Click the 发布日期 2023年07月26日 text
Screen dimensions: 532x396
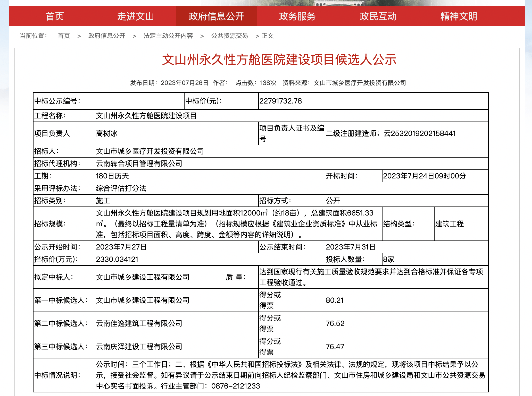point(169,83)
